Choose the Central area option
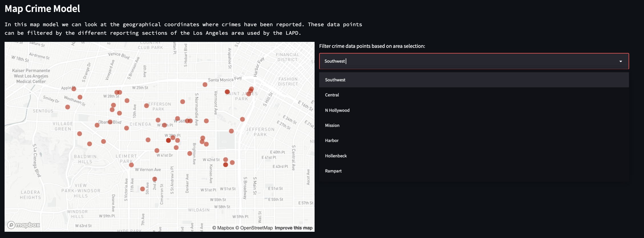The image size is (644, 238). [x=332, y=95]
